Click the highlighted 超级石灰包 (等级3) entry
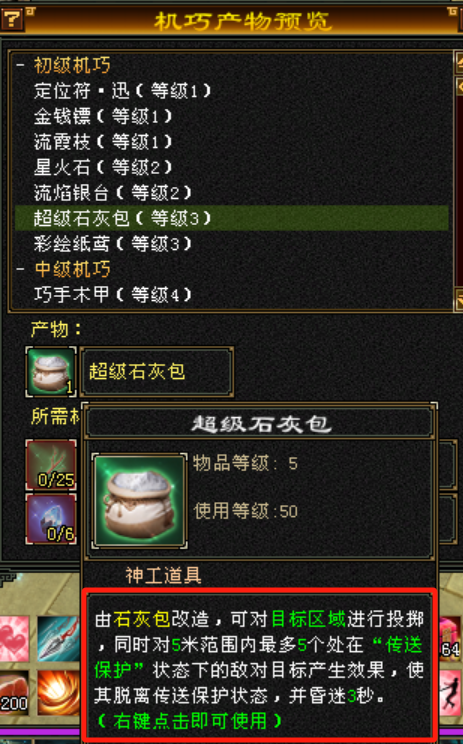Screen dimensions: 463x744 232,218
